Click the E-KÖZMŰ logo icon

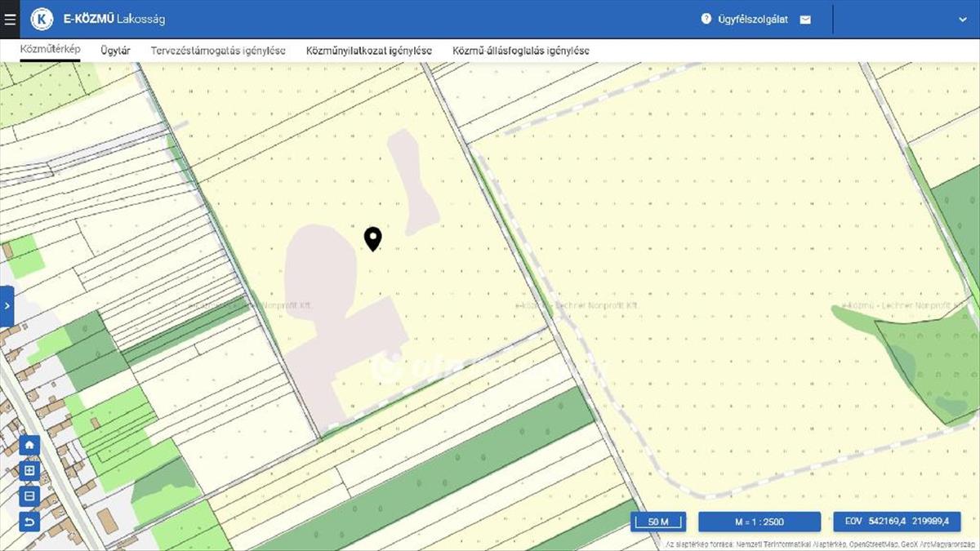pyautogui.click(x=42, y=19)
